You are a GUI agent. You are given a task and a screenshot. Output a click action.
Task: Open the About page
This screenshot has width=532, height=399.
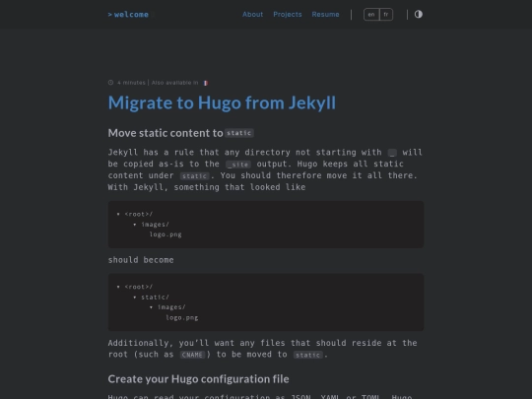[x=252, y=14]
